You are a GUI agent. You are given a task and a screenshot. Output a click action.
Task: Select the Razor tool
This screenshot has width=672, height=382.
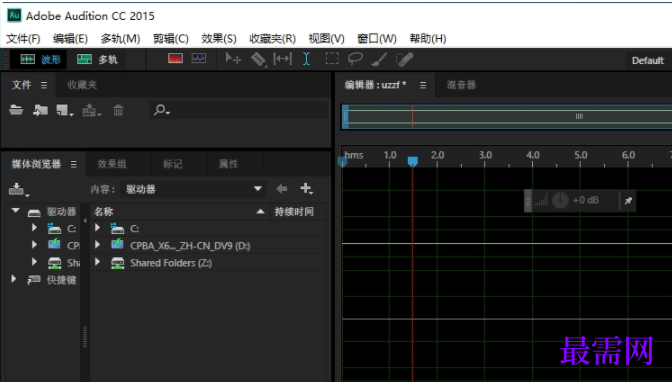click(258, 59)
